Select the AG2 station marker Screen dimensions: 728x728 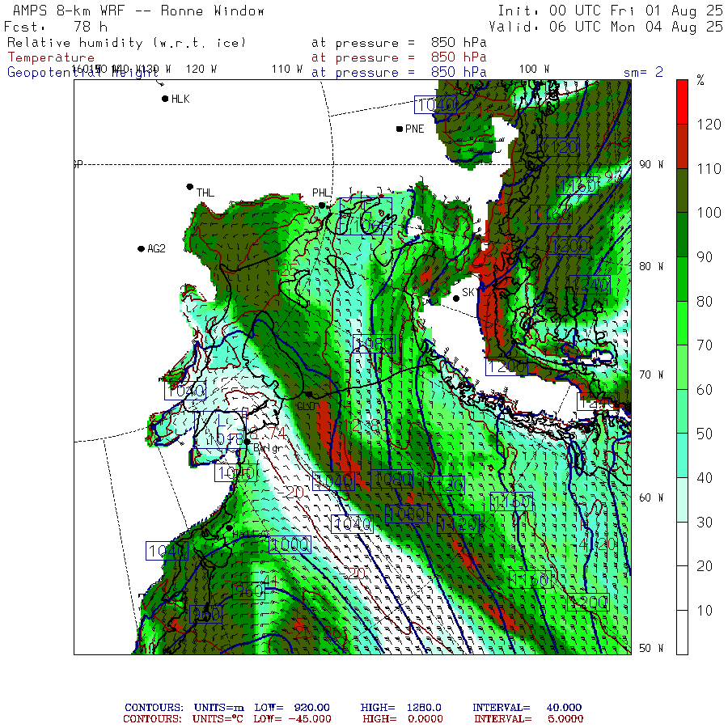141,249
